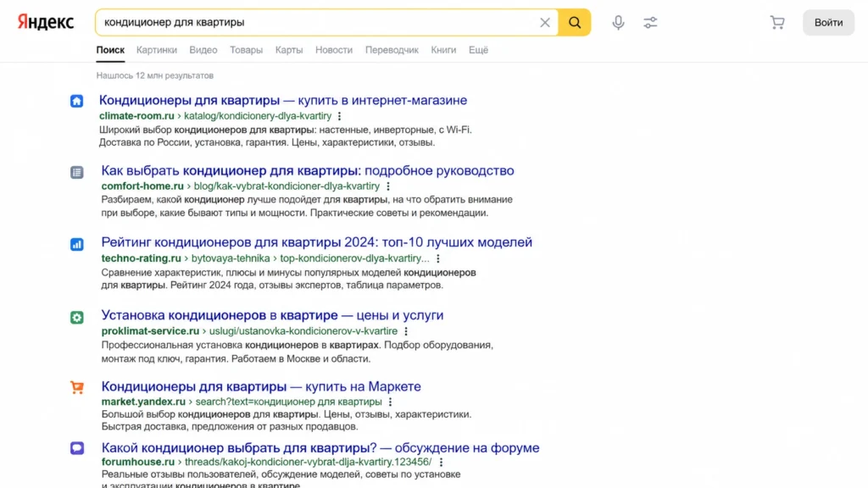Screen dimensions: 868x488
Task: Open the Книги tab
Action: pyautogui.click(x=443, y=50)
